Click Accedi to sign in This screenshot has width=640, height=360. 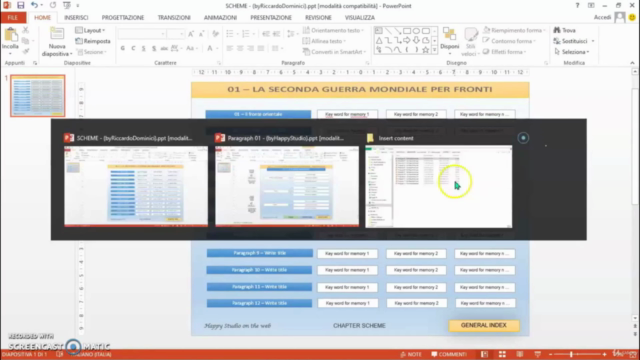tap(602, 17)
